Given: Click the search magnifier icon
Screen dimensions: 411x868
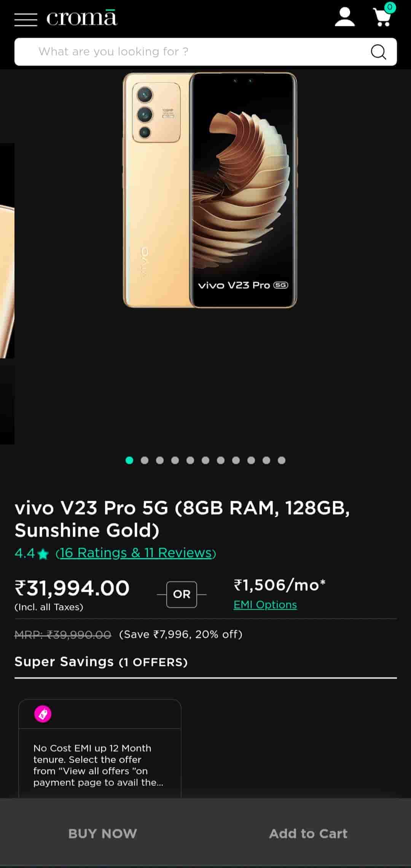Looking at the screenshot, I should tap(378, 52).
